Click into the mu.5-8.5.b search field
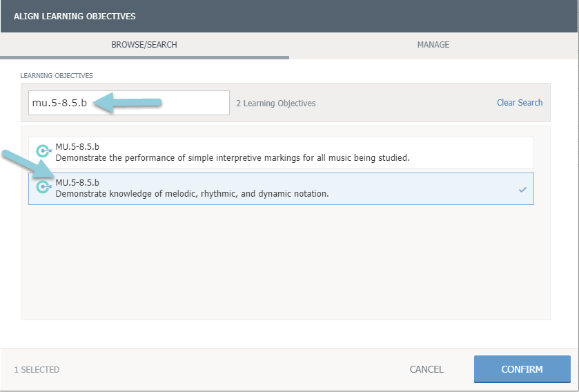The height and width of the screenshot is (392, 579). click(128, 103)
